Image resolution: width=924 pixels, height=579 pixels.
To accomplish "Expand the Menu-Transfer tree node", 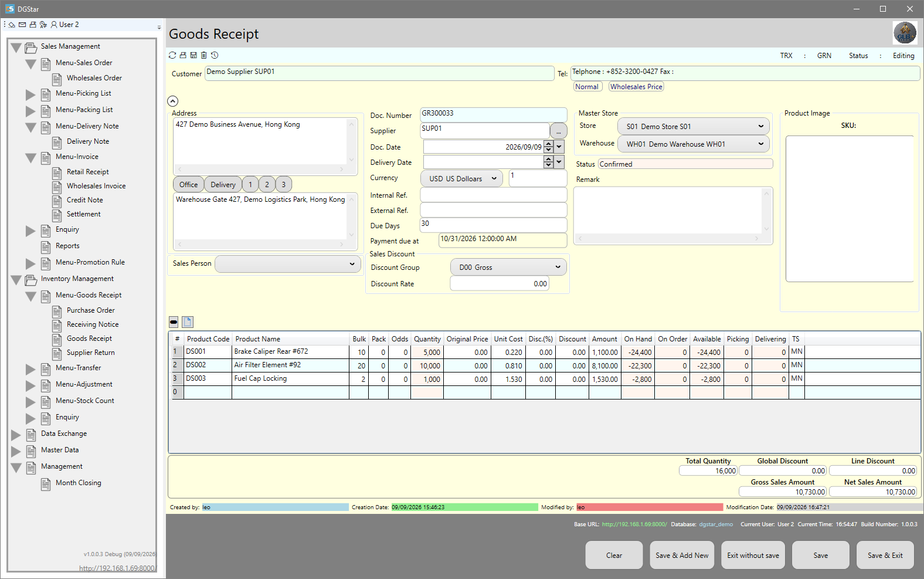I will pyautogui.click(x=30, y=369).
